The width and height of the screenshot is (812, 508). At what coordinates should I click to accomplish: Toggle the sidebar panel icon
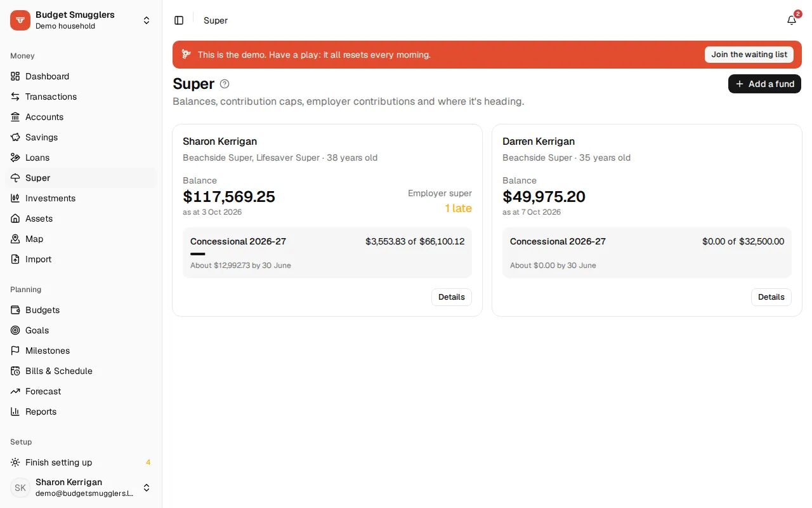point(179,20)
